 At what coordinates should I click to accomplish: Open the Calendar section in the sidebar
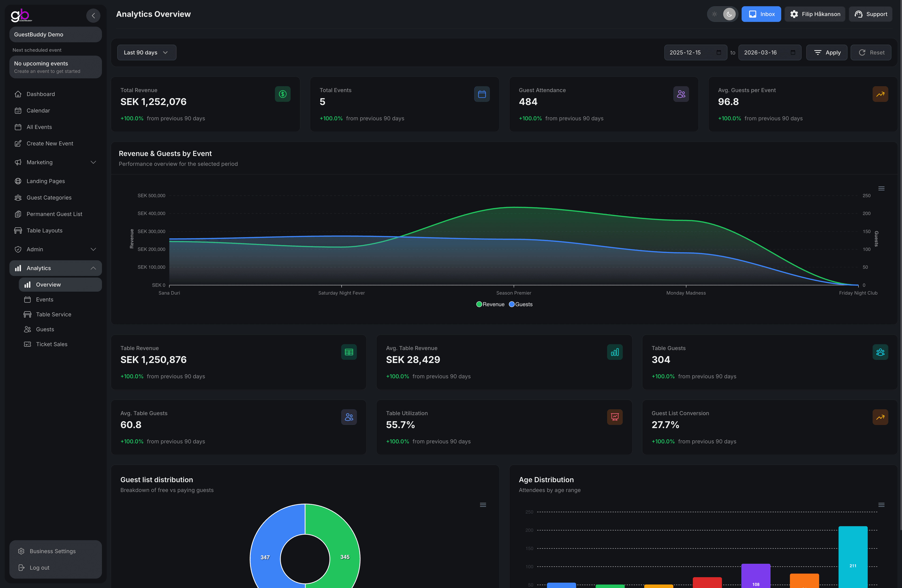(38, 110)
